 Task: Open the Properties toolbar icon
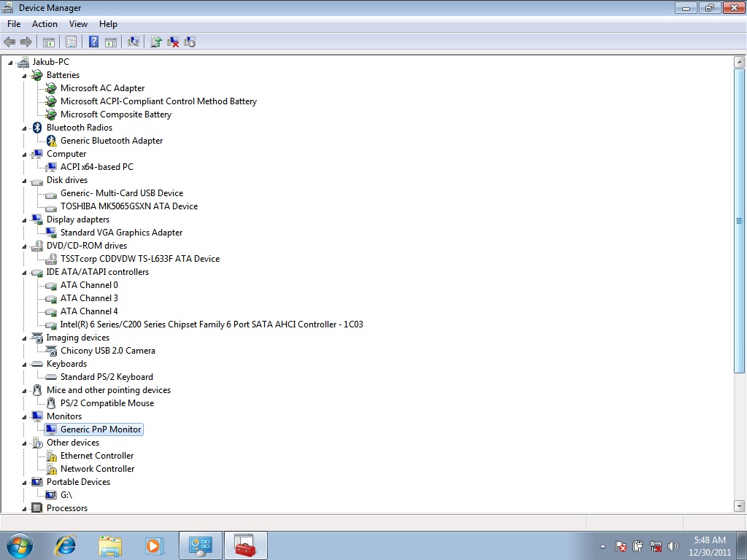[71, 42]
